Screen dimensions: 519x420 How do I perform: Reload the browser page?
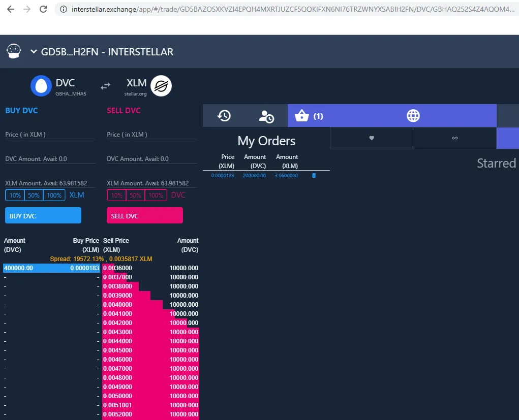[43, 9]
